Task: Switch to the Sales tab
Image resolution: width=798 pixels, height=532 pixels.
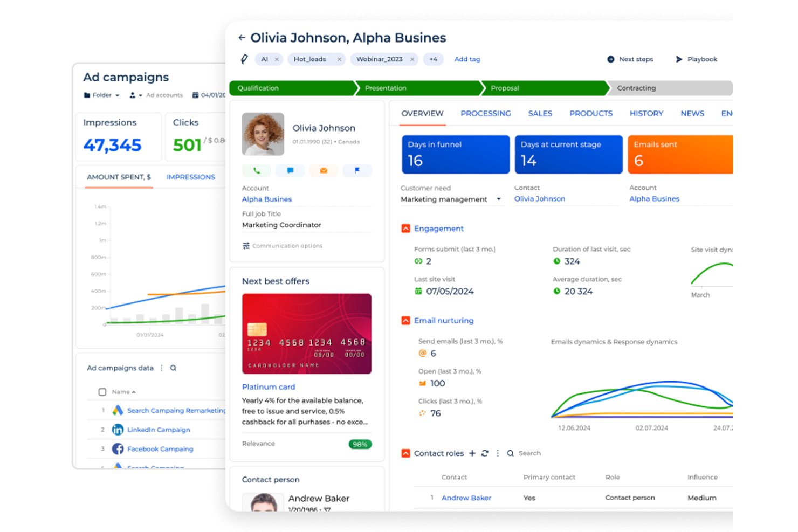Action: pyautogui.click(x=540, y=114)
